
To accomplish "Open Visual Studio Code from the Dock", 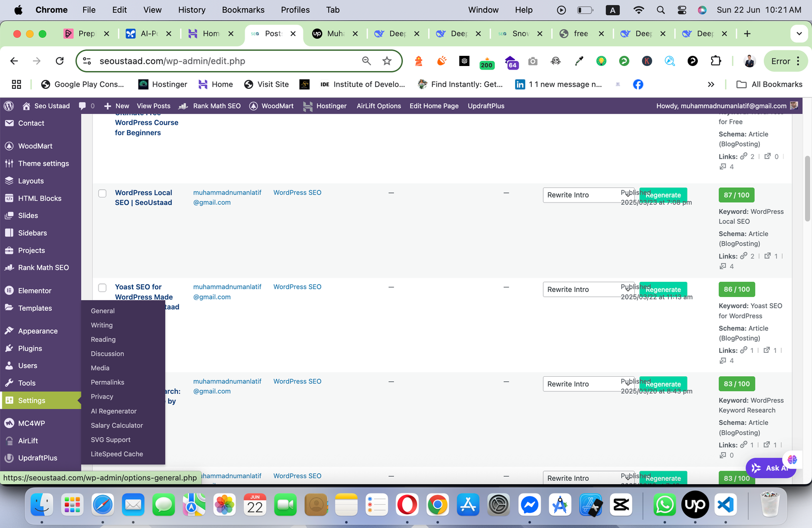I will click(725, 505).
